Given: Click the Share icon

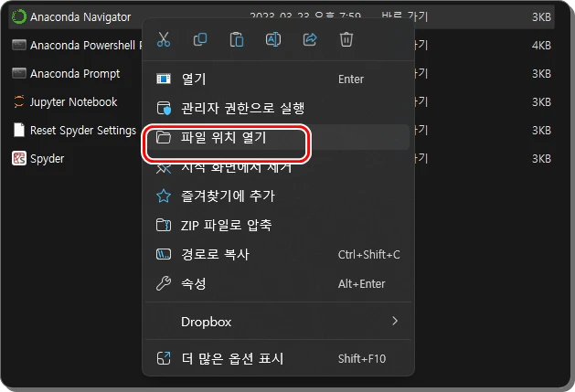Looking at the screenshot, I should [310, 39].
